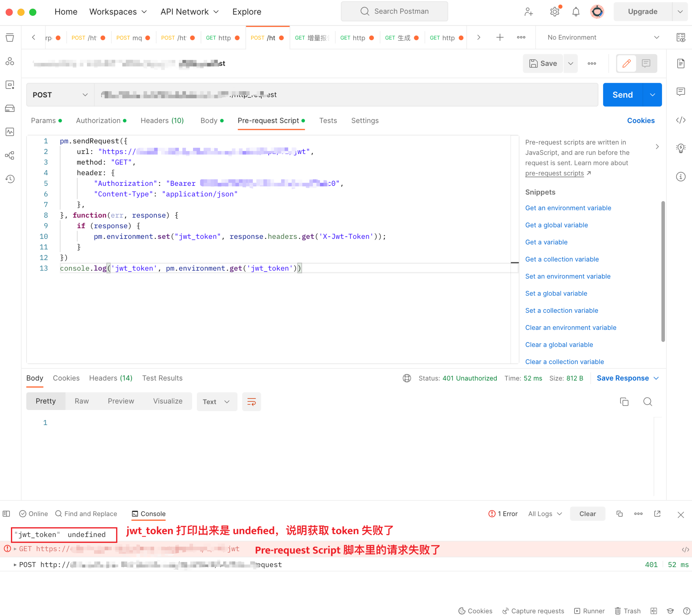
Task: Open the notifications bell
Action: click(x=576, y=11)
